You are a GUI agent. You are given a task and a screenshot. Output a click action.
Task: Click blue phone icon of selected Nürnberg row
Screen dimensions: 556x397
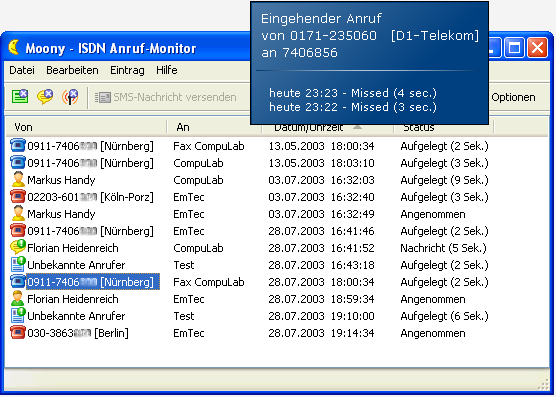tap(18, 282)
